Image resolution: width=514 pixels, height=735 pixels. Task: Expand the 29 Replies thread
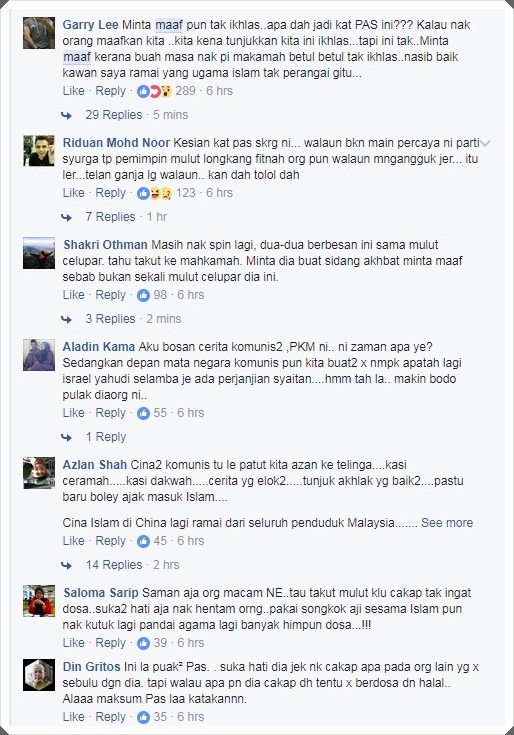pyautogui.click(x=113, y=115)
